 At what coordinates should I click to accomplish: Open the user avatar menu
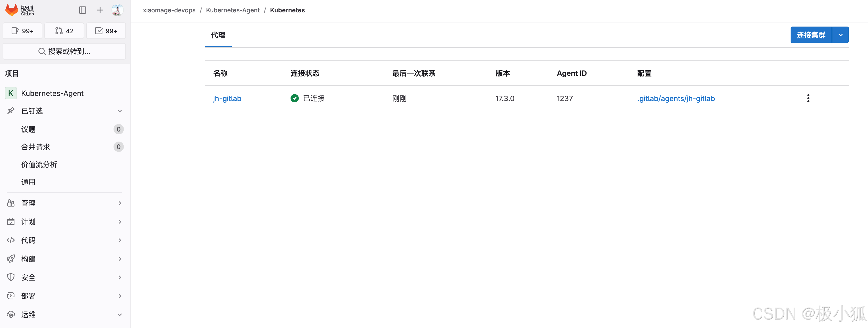point(117,10)
